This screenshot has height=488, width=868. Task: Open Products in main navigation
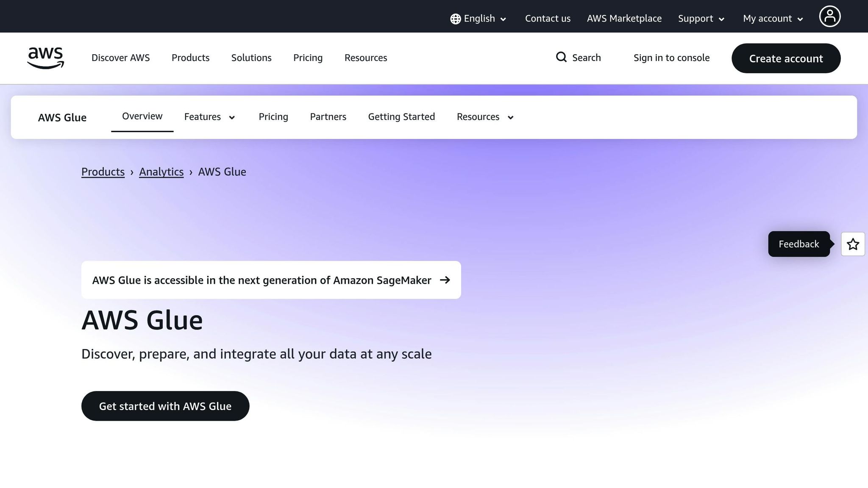click(190, 58)
